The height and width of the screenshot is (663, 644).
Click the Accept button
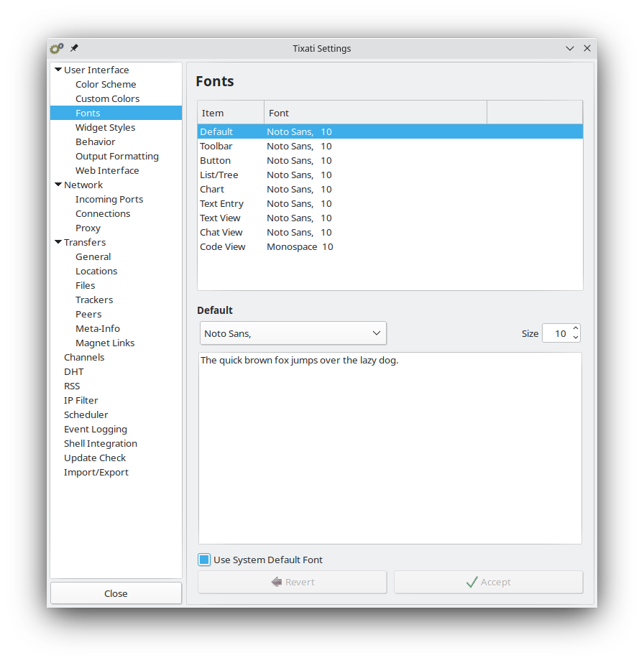tap(489, 583)
